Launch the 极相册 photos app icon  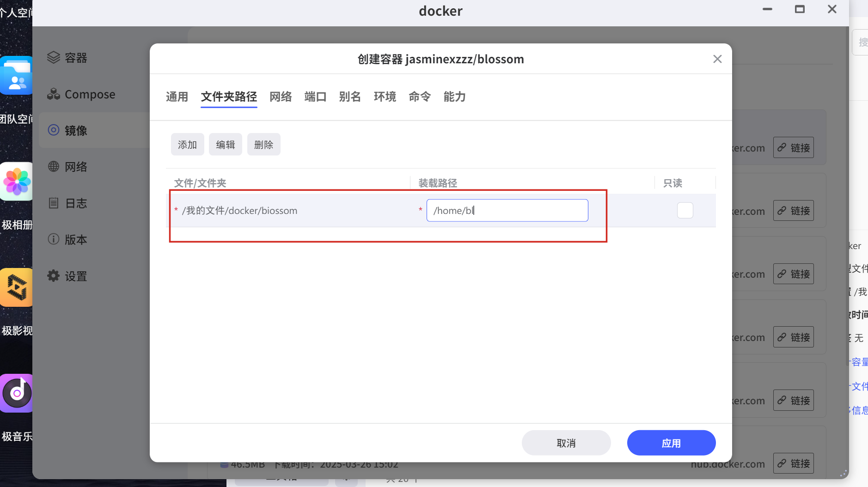pos(17,182)
